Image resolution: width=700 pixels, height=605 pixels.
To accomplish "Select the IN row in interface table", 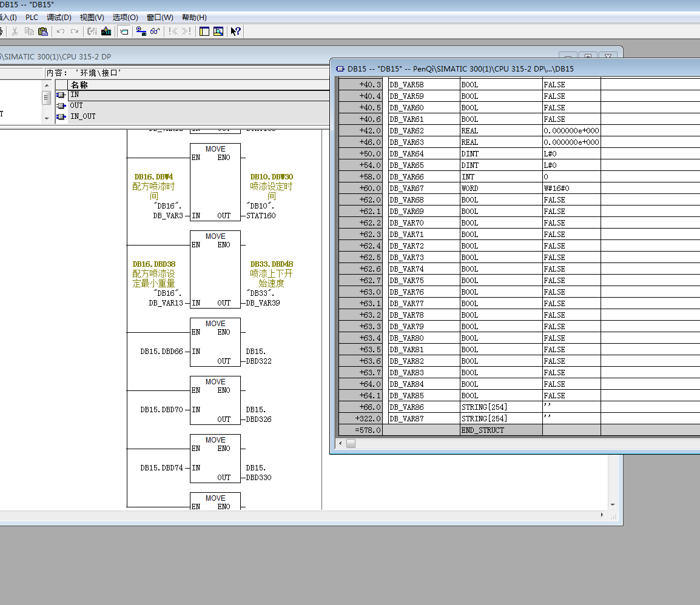I will 199,95.
